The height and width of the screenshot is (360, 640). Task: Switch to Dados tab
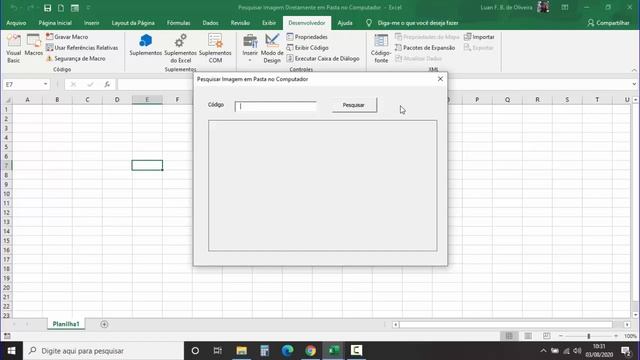coord(210,23)
